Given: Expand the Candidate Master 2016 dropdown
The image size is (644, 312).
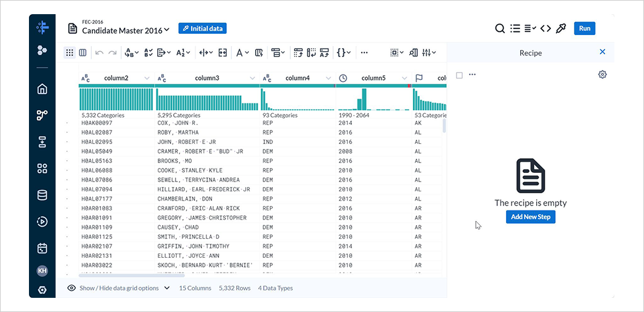Looking at the screenshot, I should coord(167,31).
